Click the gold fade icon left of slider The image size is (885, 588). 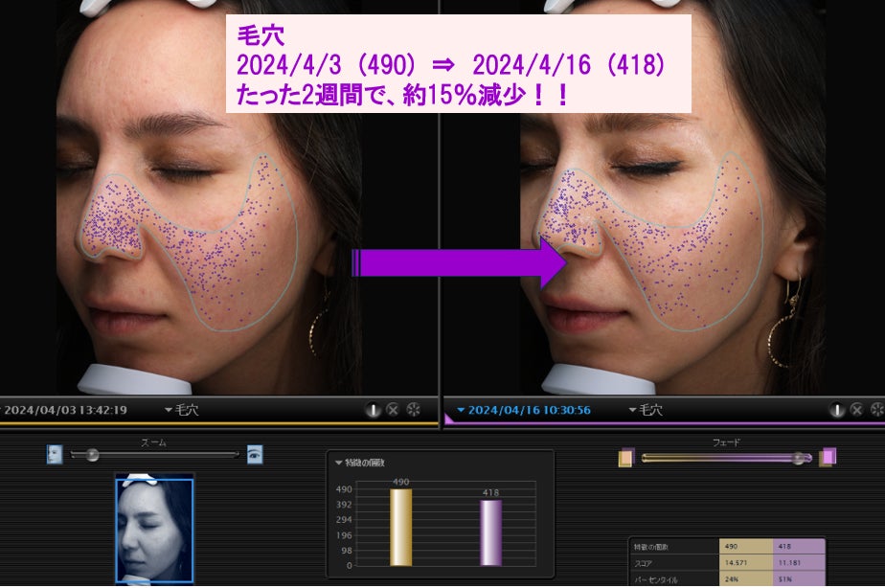click(x=627, y=458)
